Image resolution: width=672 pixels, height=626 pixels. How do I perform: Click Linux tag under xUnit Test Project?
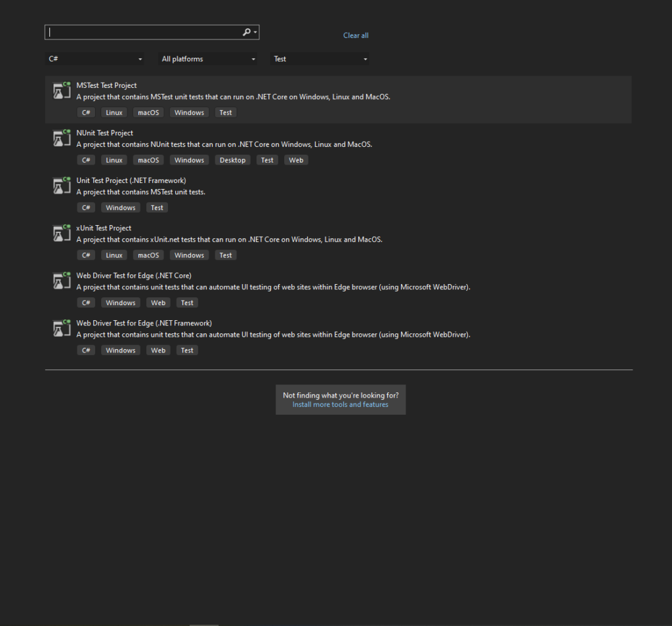click(114, 255)
